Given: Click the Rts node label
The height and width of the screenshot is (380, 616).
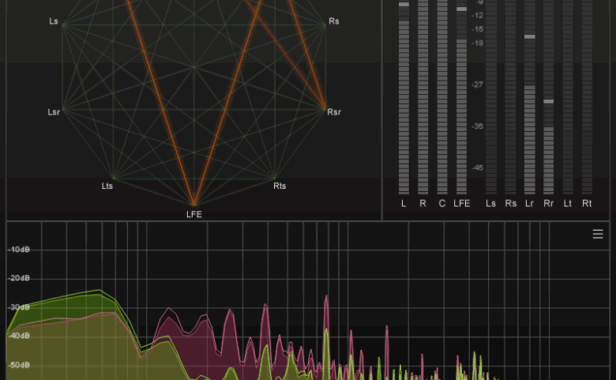Looking at the screenshot, I should [280, 186].
